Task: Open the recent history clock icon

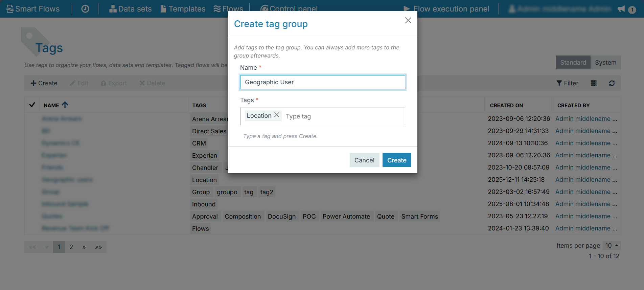Action: click(x=85, y=9)
